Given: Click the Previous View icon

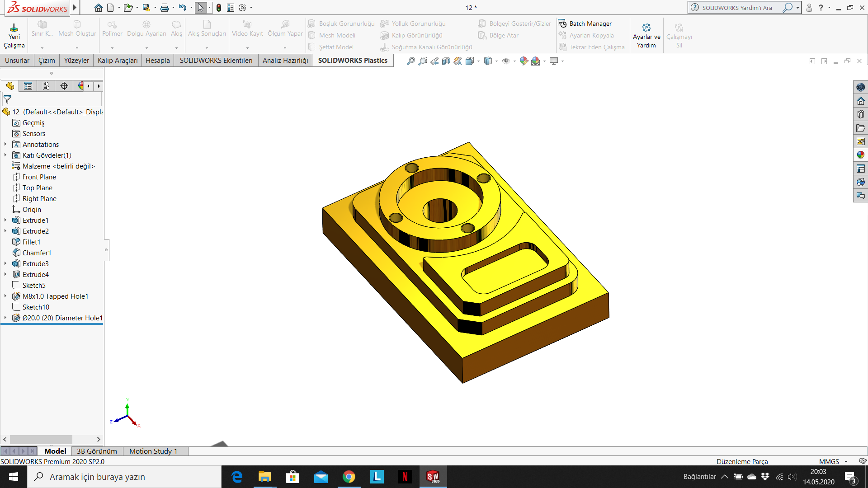Looking at the screenshot, I should pos(434,61).
